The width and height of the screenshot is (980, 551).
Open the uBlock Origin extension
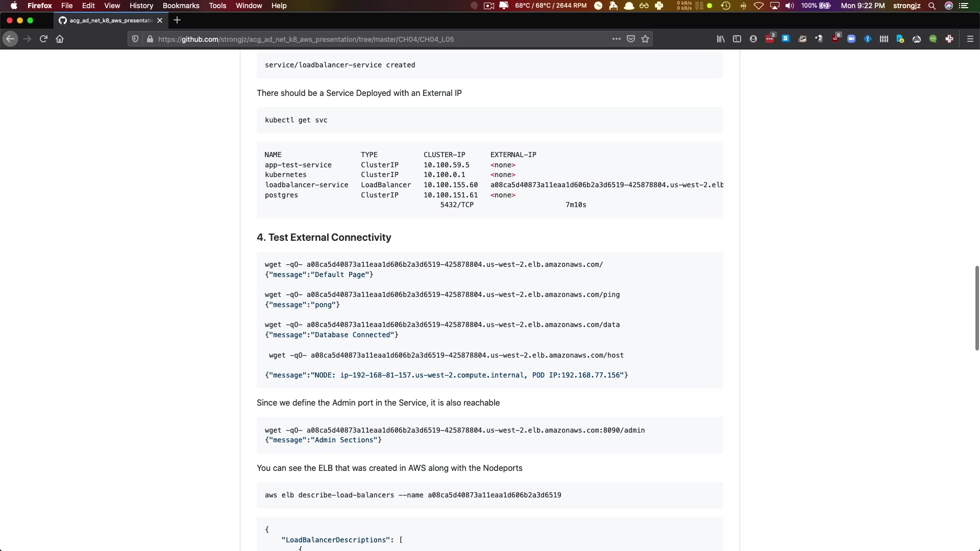[x=835, y=39]
